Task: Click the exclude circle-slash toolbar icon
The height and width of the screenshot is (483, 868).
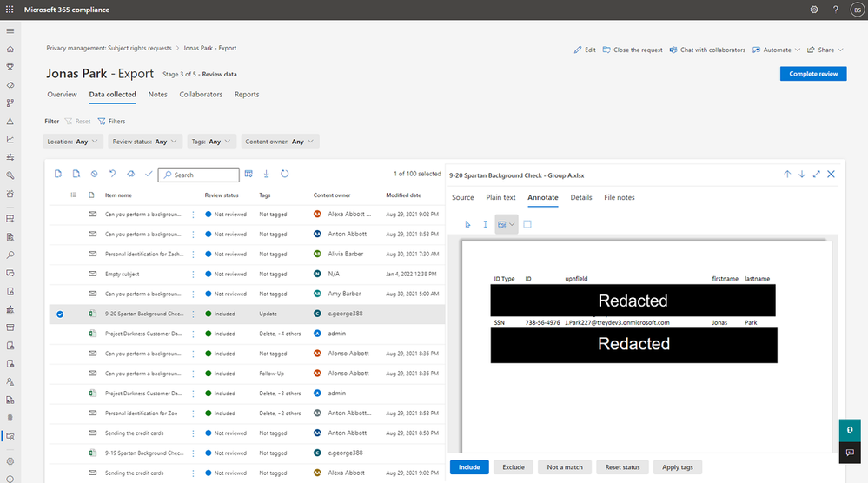Action: point(94,174)
